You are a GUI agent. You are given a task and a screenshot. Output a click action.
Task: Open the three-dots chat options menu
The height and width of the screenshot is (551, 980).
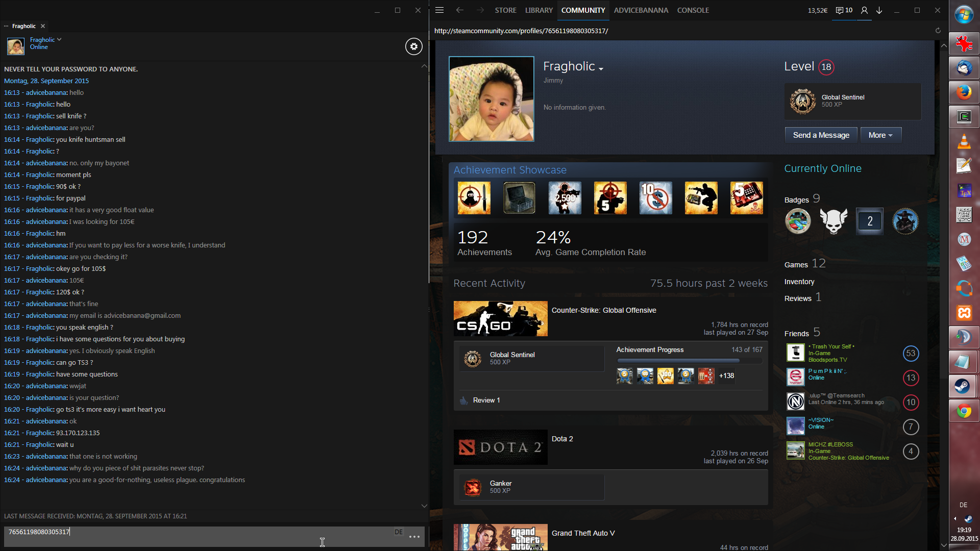pos(414,537)
